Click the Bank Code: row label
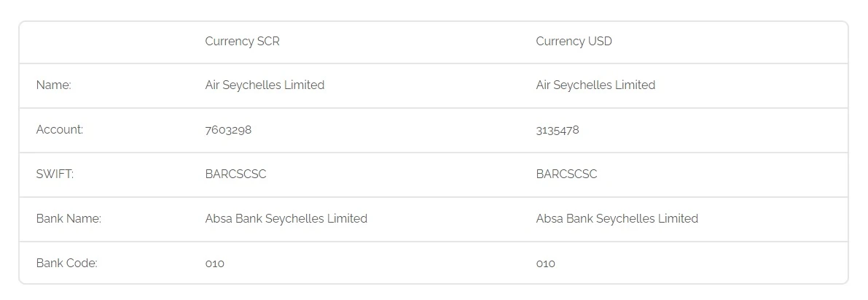868x300 pixels. (66, 264)
